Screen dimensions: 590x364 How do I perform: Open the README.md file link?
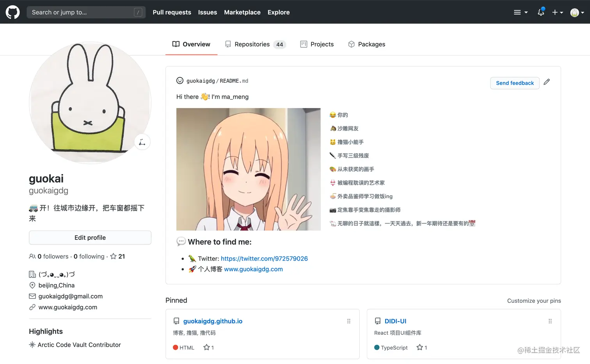pyautogui.click(x=234, y=81)
